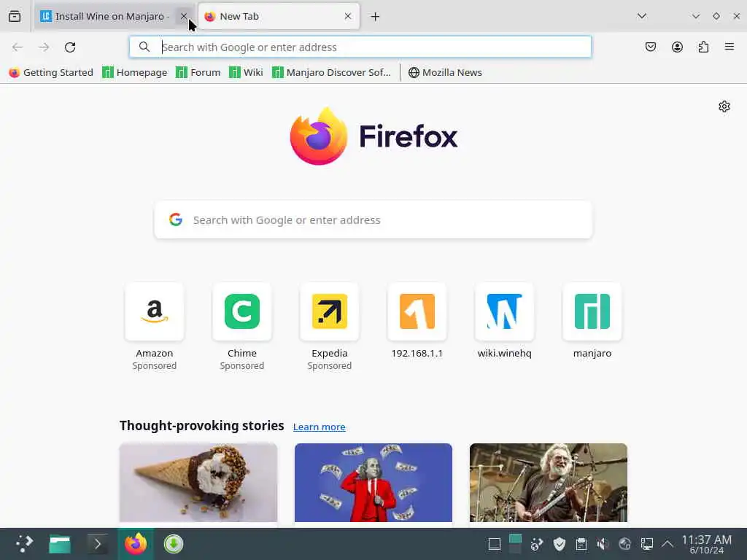Open the Extensions puzzle icon
747x560 pixels.
pos(703,47)
